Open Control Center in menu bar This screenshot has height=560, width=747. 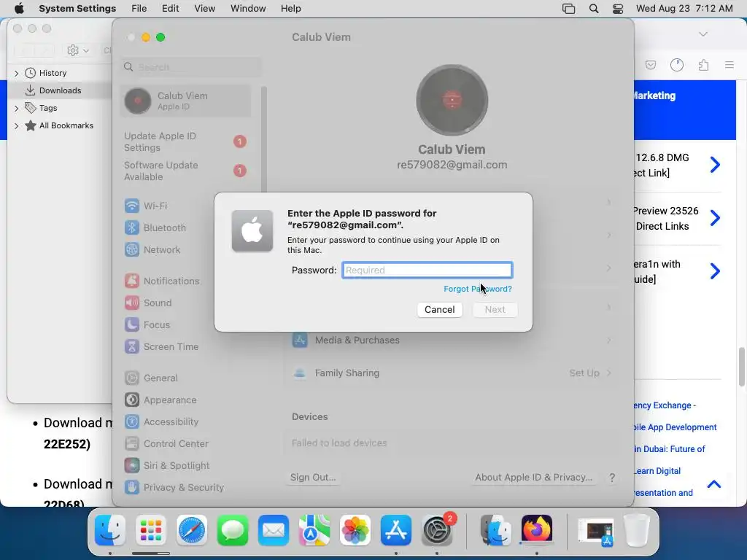pos(618,9)
